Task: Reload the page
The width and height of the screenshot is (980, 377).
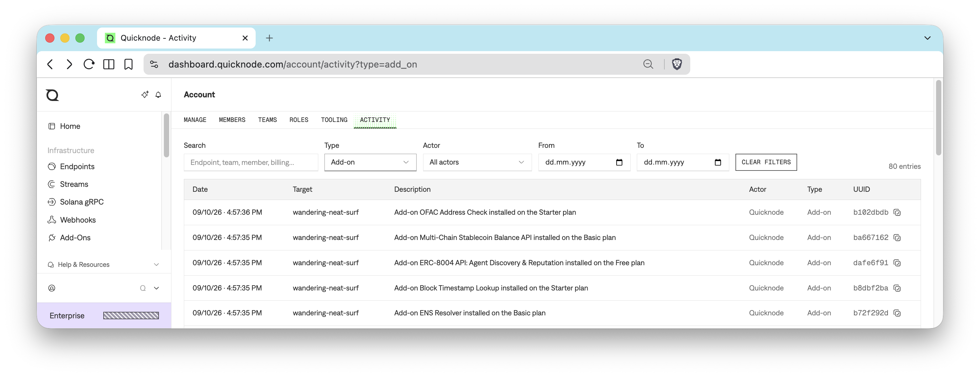Action: tap(89, 64)
